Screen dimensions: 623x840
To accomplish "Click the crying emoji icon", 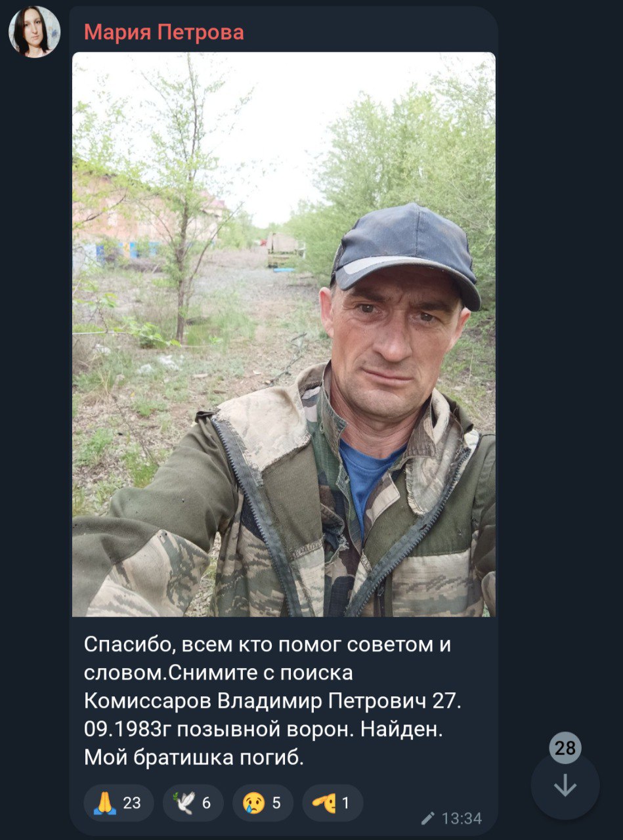I will point(254,803).
